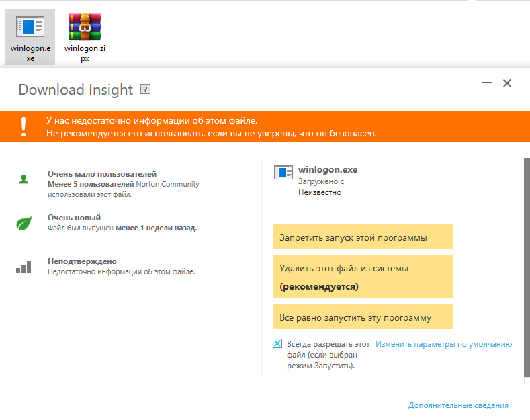The width and height of the screenshot is (530, 420).
Task: Click 'Запретить запуск этой программы' button
Action: click(x=362, y=237)
